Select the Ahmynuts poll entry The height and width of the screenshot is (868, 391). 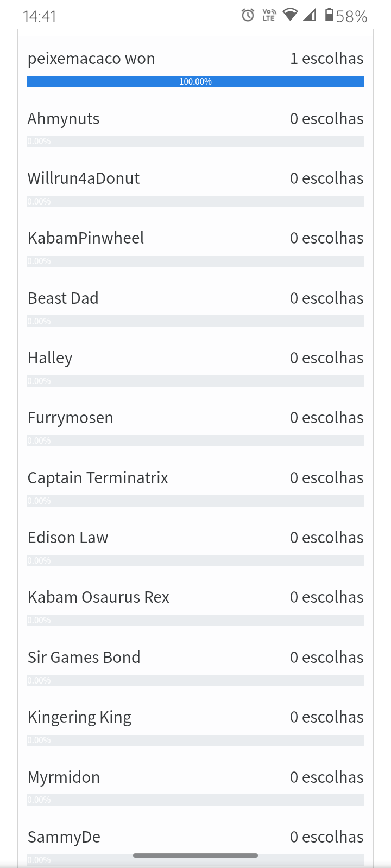coord(64,119)
